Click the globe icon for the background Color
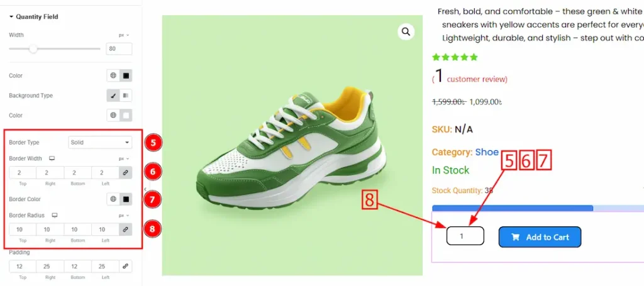Viewport: 644px width, 286px height. 113,116
